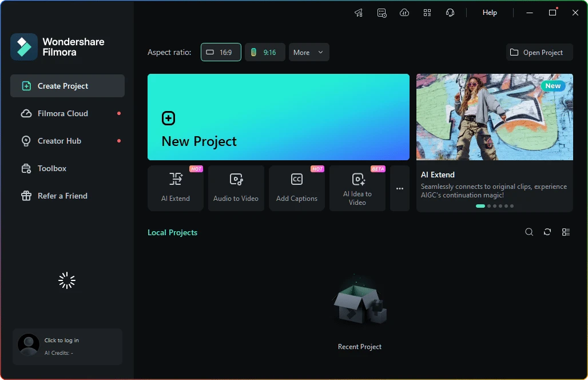Open the Help menu
The width and height of the screenshot is (588, 380).
490,13
